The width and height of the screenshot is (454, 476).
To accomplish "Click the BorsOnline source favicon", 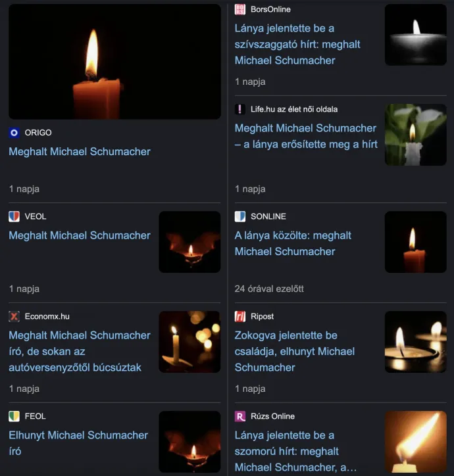I will pos(240,9).
